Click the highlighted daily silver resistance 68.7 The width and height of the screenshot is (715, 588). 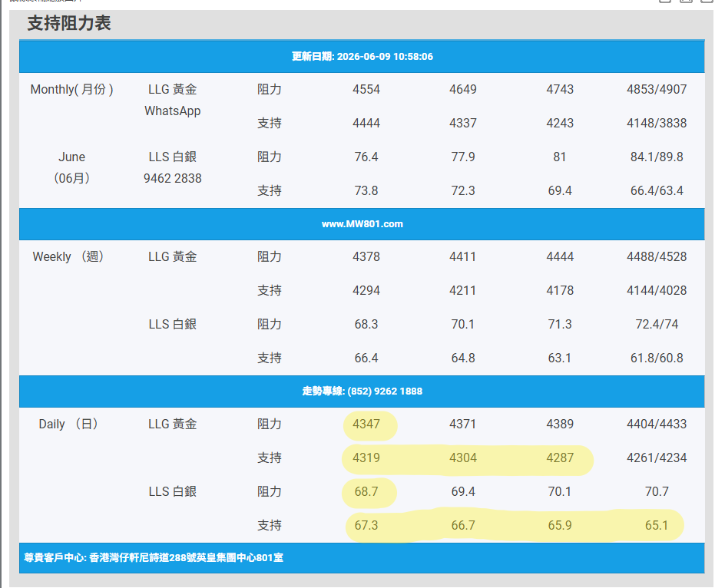tap(366, 491)
